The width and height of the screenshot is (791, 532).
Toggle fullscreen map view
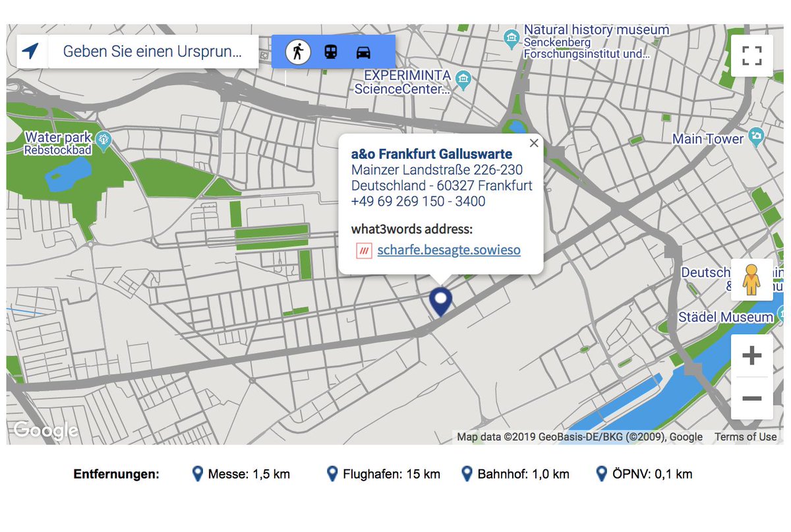tap(751, 55)
